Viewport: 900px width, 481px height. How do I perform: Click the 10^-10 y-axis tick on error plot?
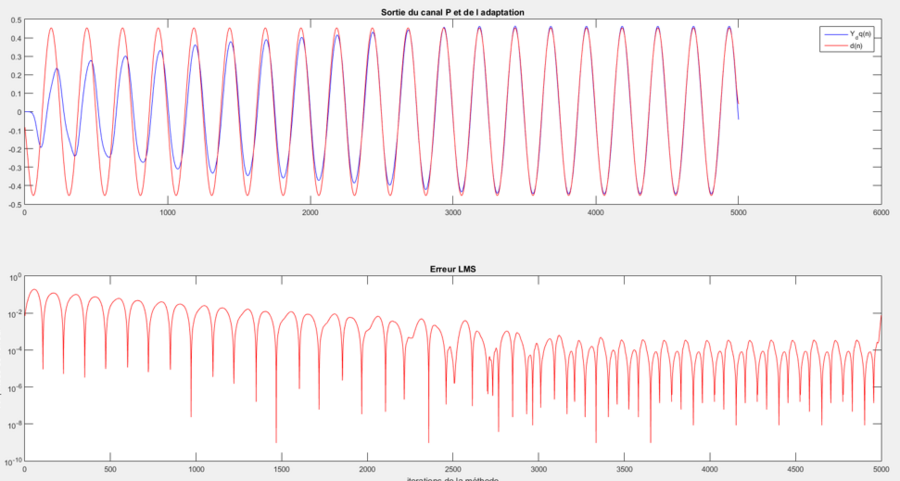11,461
